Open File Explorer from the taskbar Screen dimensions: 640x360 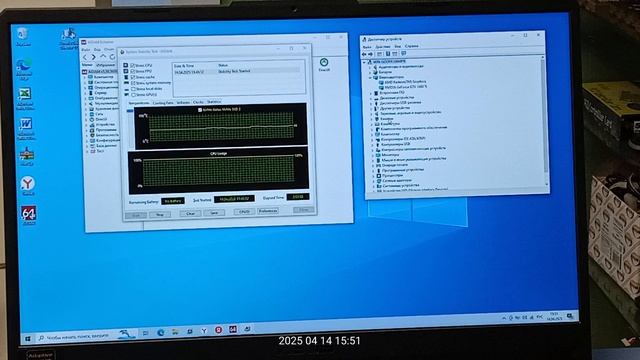click(175, 332)
